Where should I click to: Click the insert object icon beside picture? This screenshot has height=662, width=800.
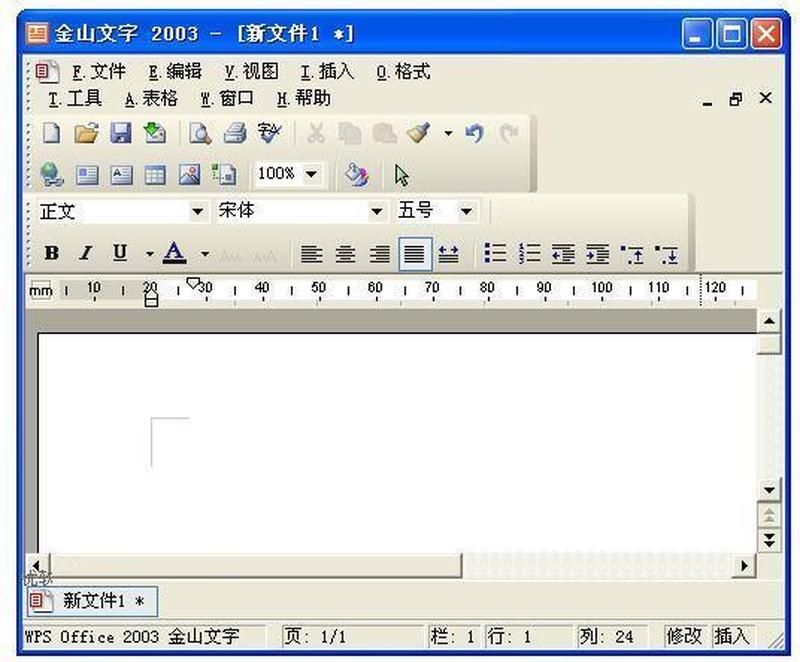pyautogui.click(x=224, y=175)
